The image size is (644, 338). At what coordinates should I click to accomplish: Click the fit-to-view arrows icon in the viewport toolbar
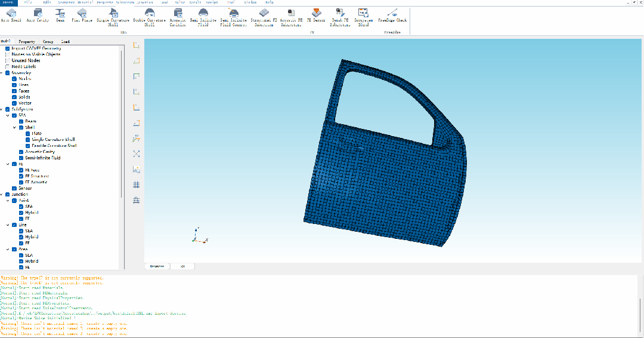(137, 154)
